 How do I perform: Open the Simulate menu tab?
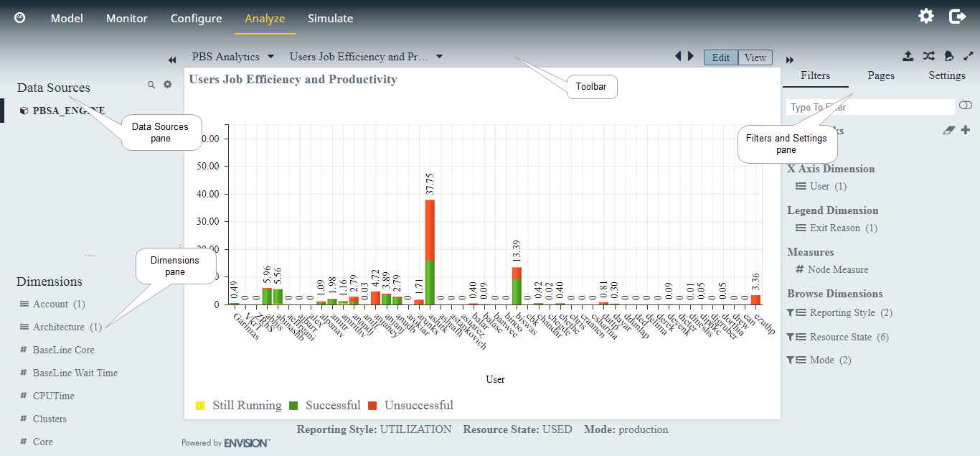pyautogui.click(x=330, y=19)
